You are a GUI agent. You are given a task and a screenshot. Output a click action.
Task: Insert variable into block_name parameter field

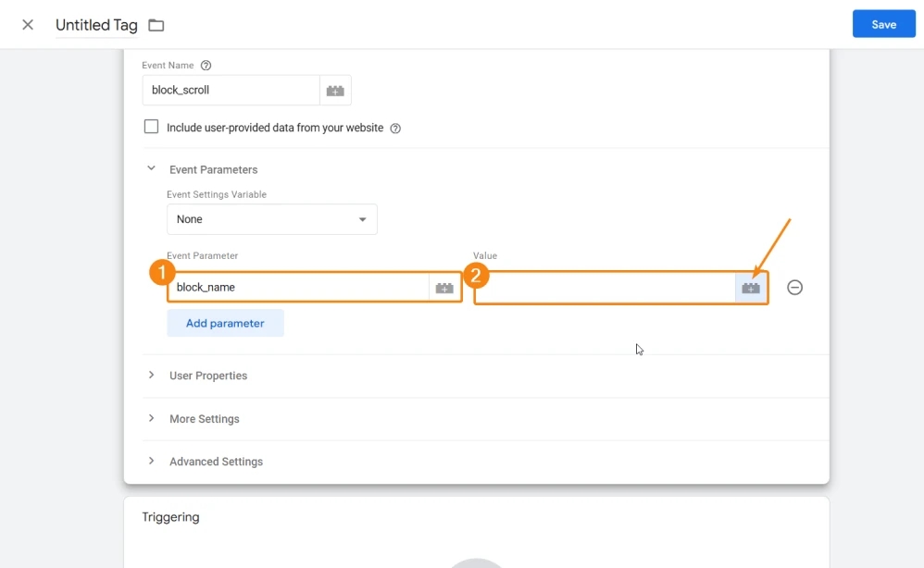pos(444,288)
